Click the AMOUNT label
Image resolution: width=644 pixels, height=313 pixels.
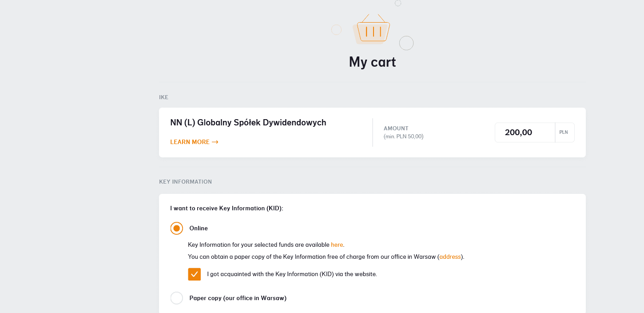click(x=396, y=128)
